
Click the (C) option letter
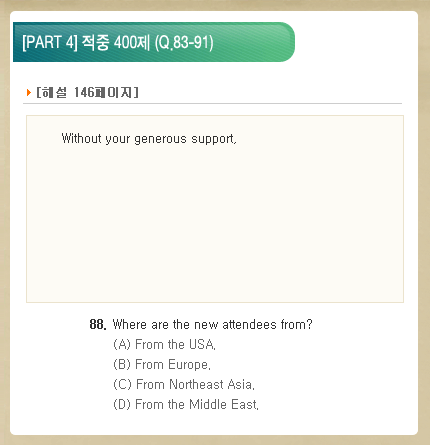tap(122, 384)
